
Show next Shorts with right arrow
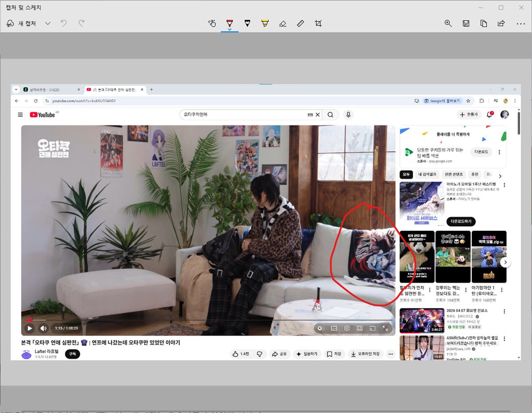point(505,262)
